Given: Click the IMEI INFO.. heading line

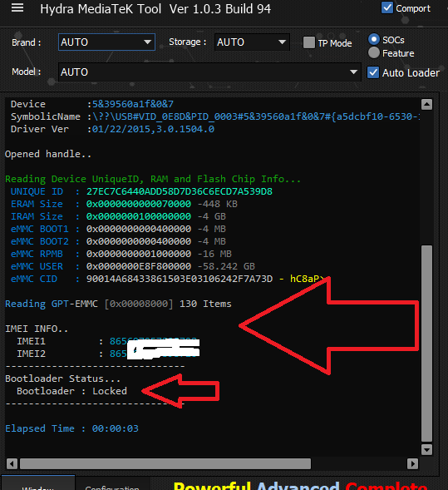Looking at the screenshot, I should click(x=37, y=329).
